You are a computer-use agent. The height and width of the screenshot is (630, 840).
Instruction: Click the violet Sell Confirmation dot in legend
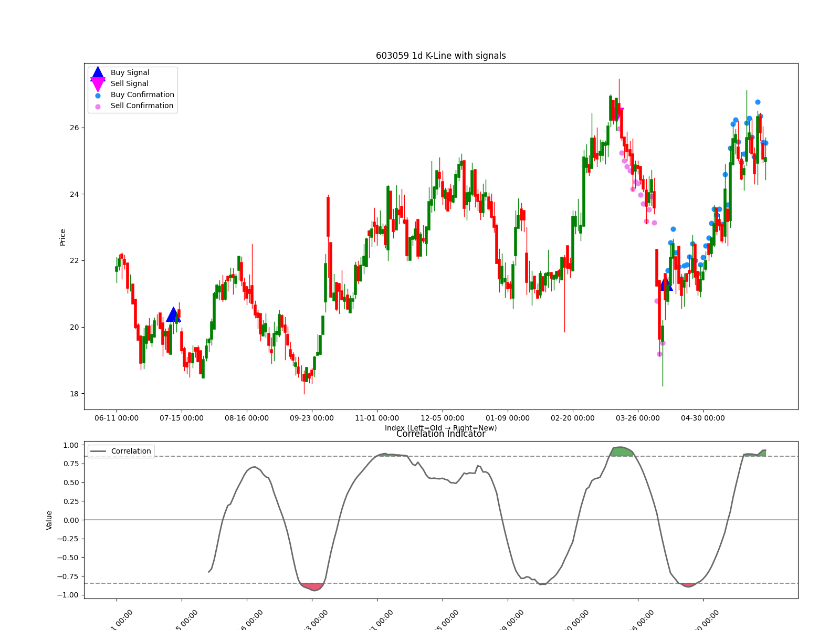(98, 107)
